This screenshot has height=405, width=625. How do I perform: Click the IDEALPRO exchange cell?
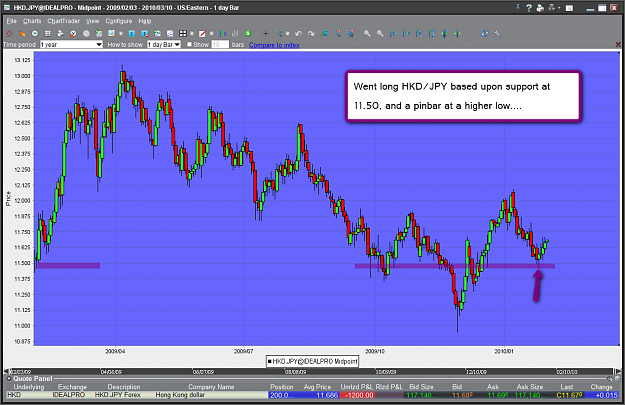69,395
